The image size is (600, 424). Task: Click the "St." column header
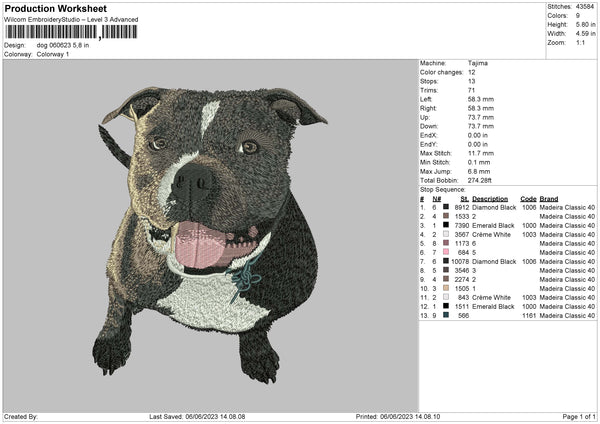pyautogui.click(x=465, y=199)
